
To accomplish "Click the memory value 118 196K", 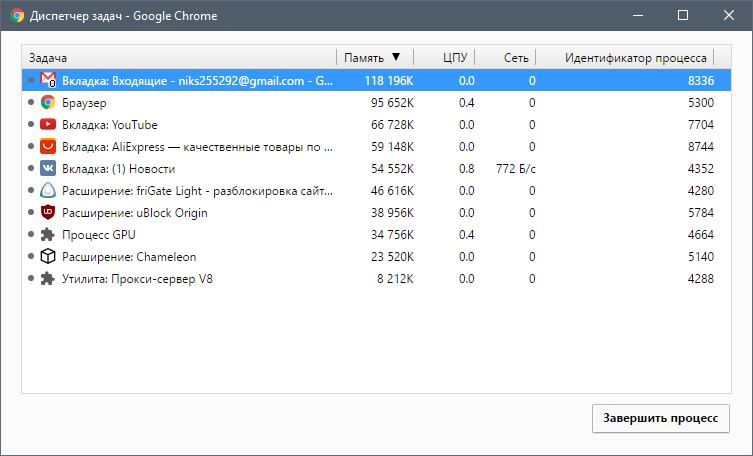I will click(x=389, y=81).
